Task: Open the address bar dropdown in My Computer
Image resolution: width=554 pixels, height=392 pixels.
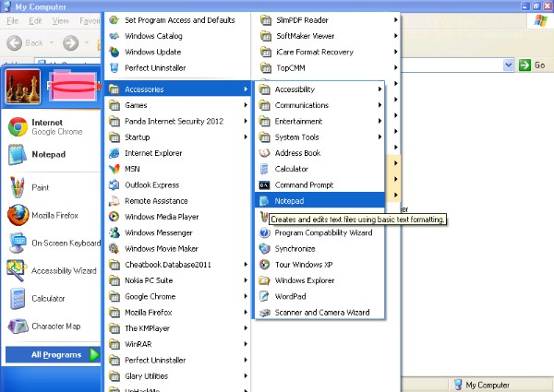Action: [x=508, y=65]
